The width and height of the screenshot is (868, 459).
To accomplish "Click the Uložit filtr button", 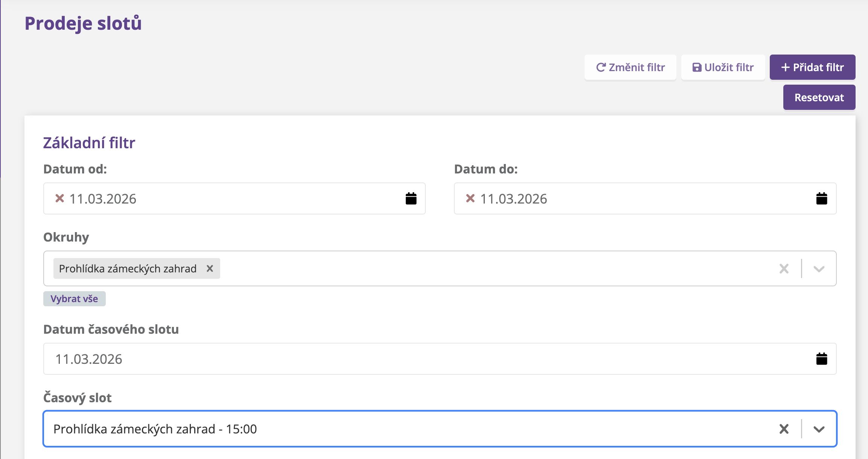I will [x=723, y=67].
